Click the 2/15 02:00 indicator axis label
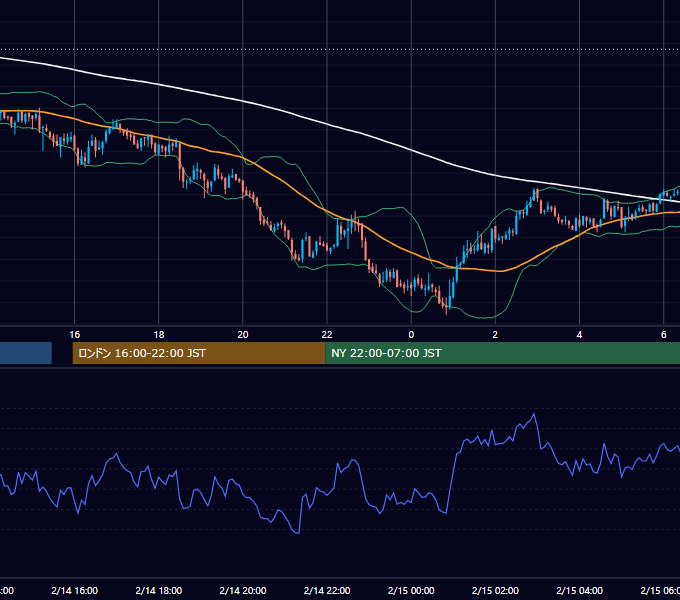The image size is (680, 600). coord(495,590)
